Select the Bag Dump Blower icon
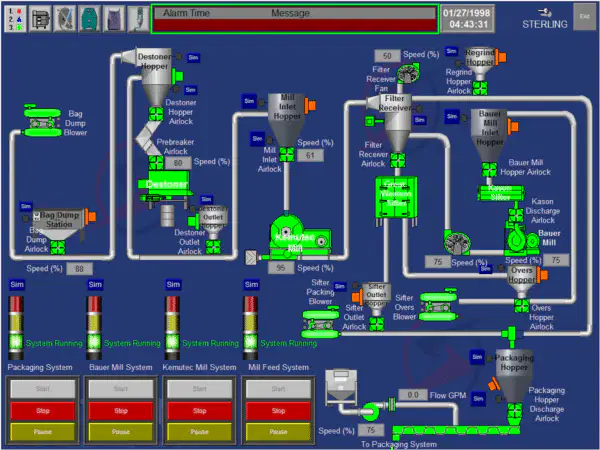The height and width of the screenshot is (450, 600). (42, 120)
